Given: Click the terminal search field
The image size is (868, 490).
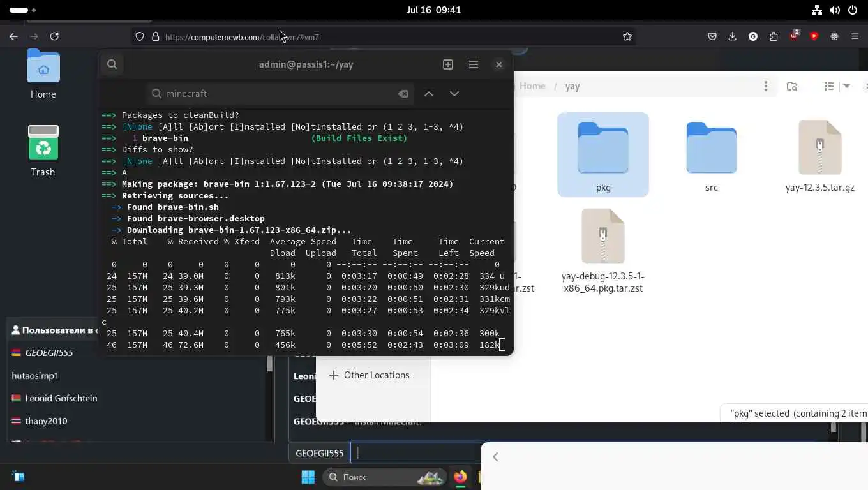Looking at the screenshot, I should click(279, 94).
